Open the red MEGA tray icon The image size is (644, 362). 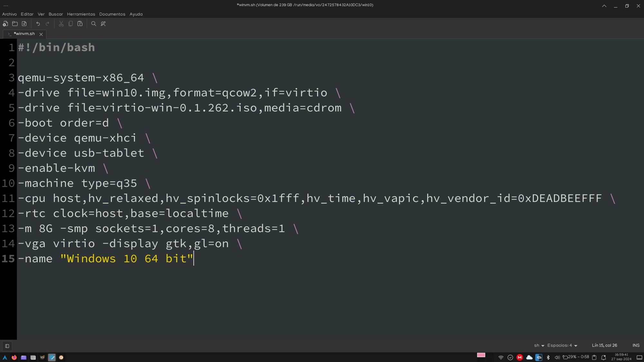point(519,357)
